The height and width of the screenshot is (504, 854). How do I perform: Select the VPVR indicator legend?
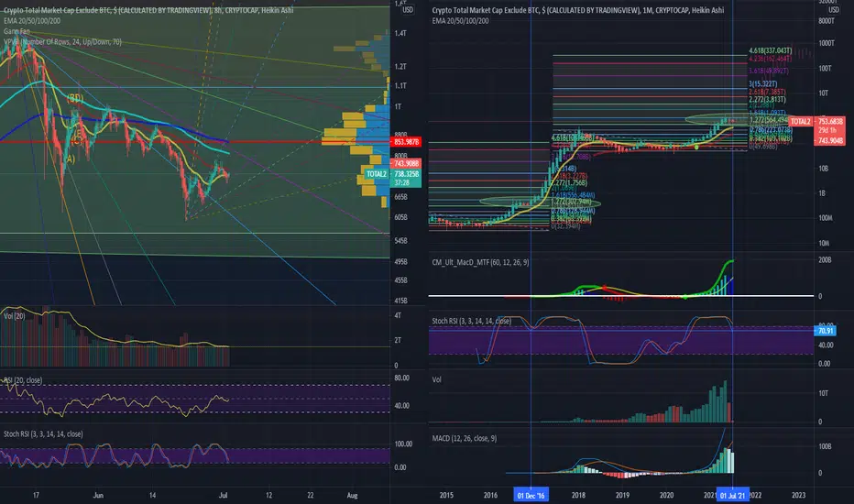point(62,41)
